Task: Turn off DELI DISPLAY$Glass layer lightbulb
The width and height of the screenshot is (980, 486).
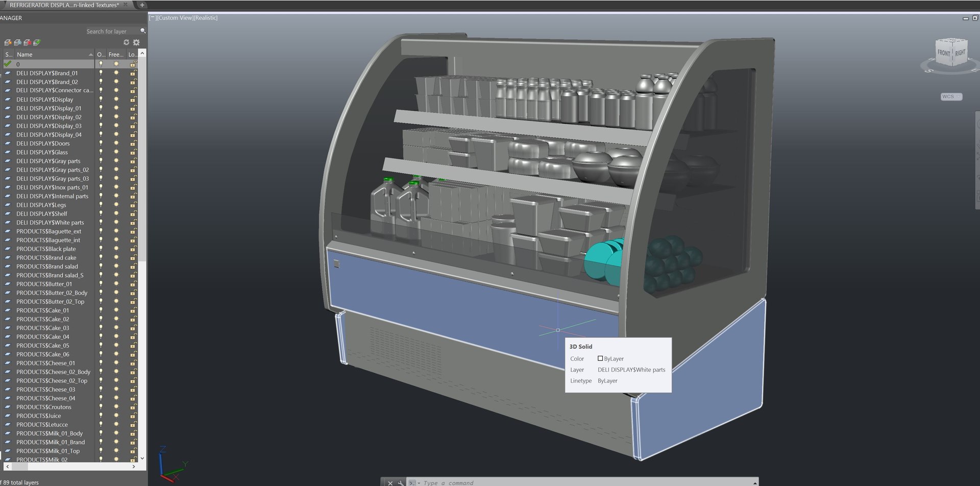Action: pos(101,152)
